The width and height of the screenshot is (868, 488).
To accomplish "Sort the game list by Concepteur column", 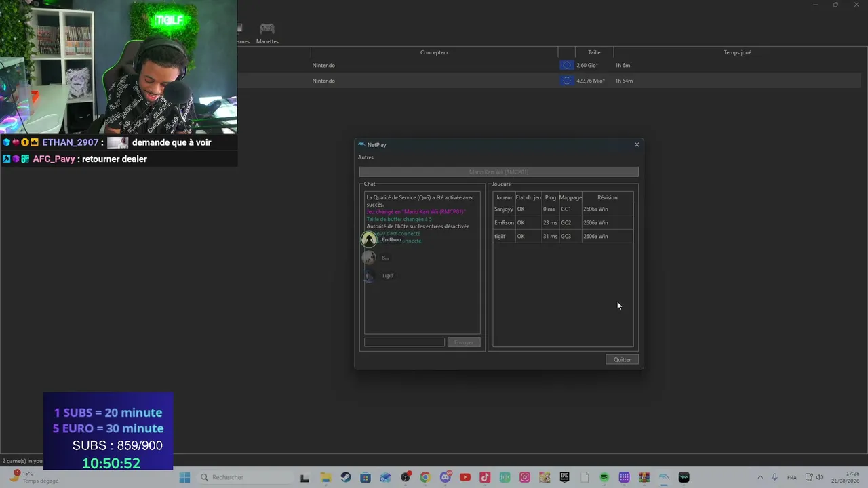I will (434, 52).
